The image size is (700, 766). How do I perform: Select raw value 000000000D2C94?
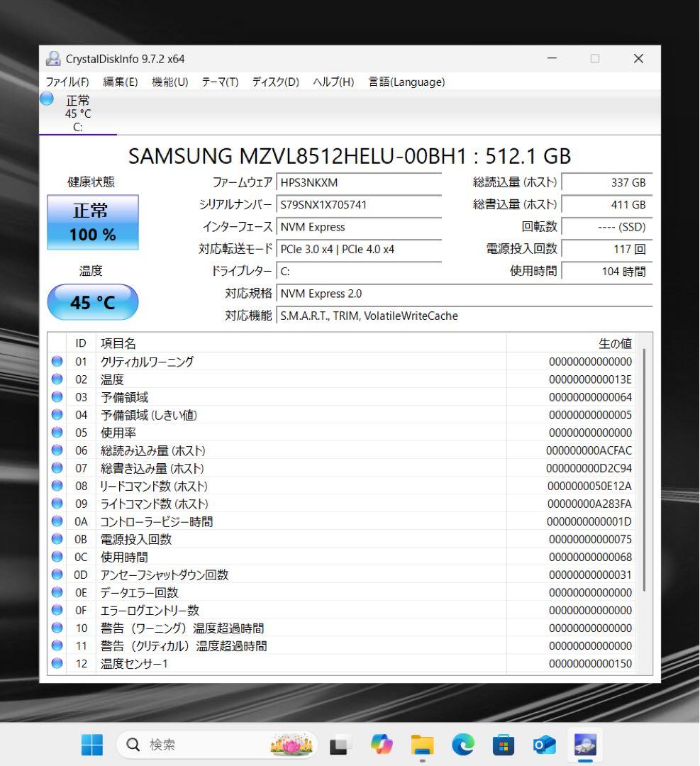coord(589,468)
